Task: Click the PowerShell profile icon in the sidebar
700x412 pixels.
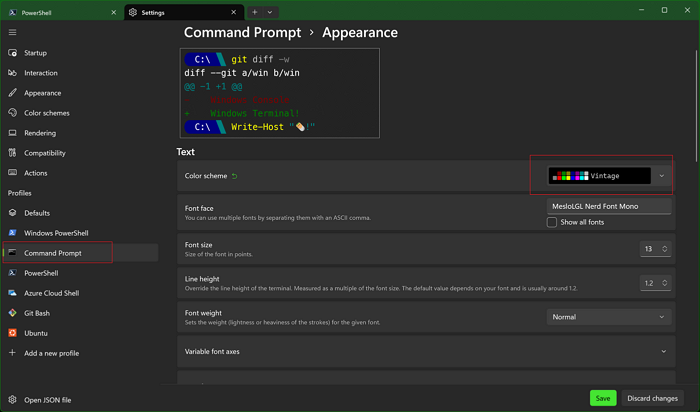Action: [x=12, y=273]
